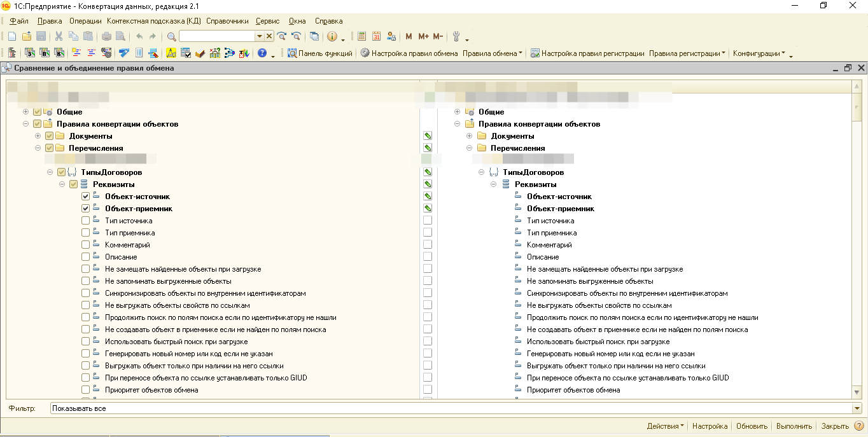The image size is (868, 437).
Task: Open print preview from toolbar
Action: pos(120,36)
